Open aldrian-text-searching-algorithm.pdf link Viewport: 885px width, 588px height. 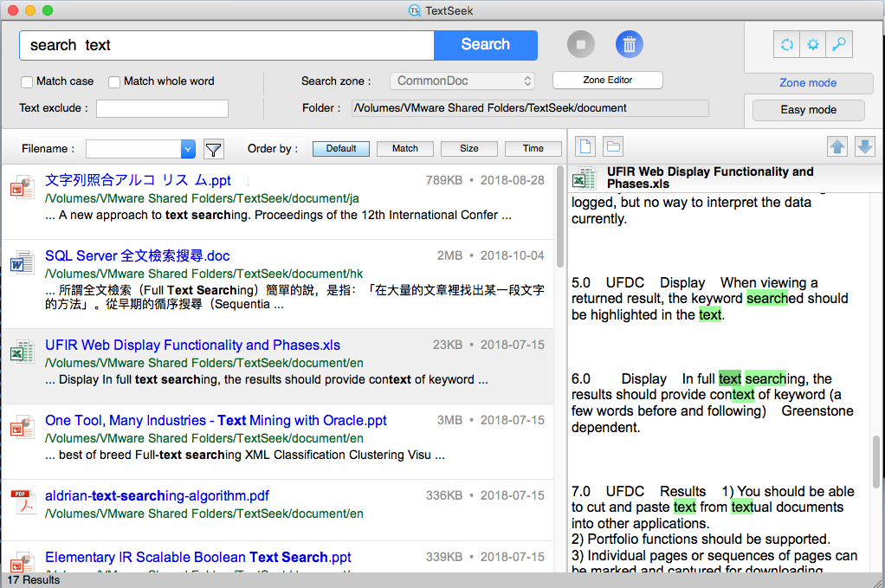coord(157,495)
